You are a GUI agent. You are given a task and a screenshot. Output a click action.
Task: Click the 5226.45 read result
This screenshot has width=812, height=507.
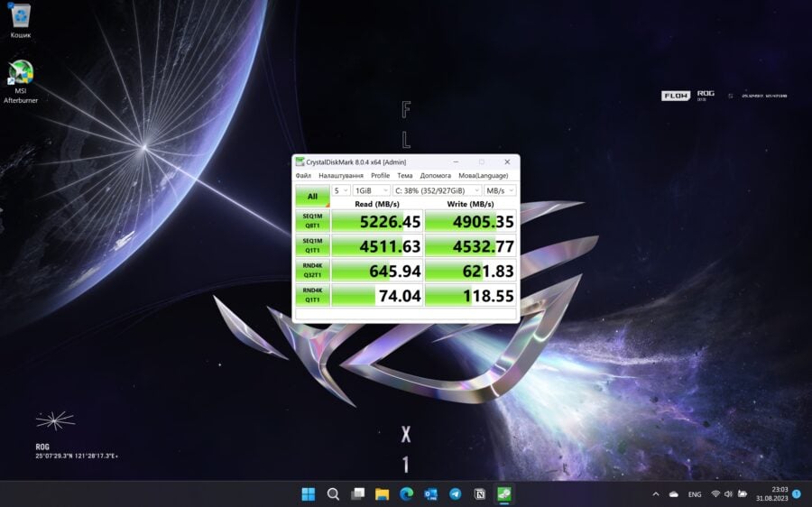[x=377, y=221]
